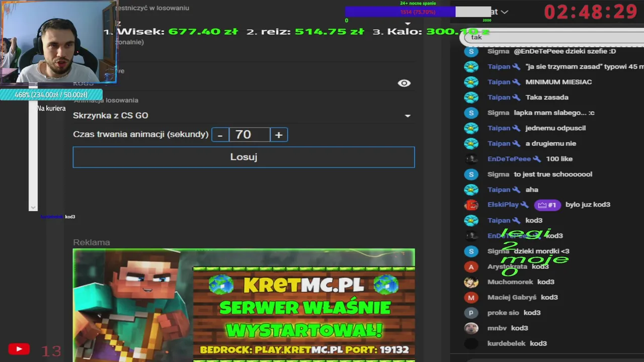644x362 pixels.
Task: Click username 'Maciej Gabryś' in chat
Action: [512, 298]
